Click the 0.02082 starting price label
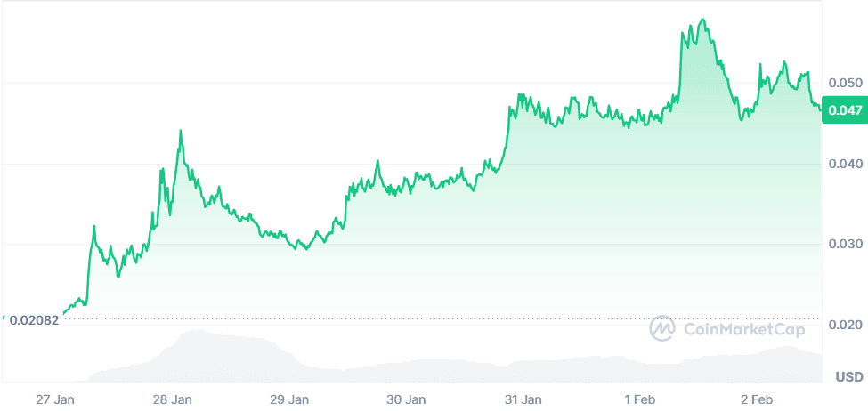 pos(34,320)
